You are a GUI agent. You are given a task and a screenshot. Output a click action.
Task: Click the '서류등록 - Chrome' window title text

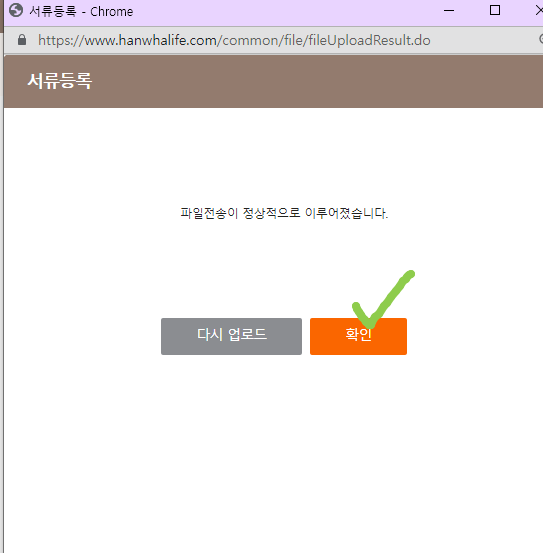(x=81, y=11)
